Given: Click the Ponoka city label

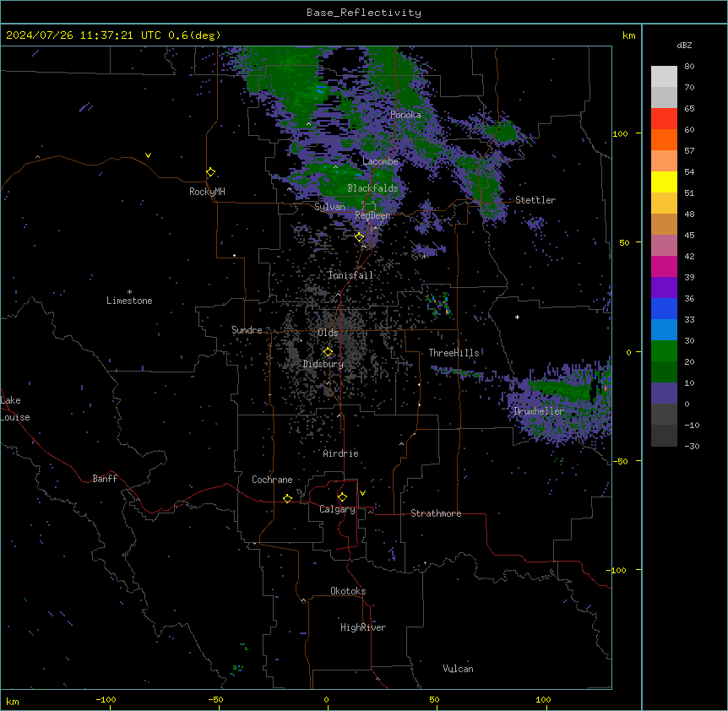Looking at the screenshot, I should point(405,115).
